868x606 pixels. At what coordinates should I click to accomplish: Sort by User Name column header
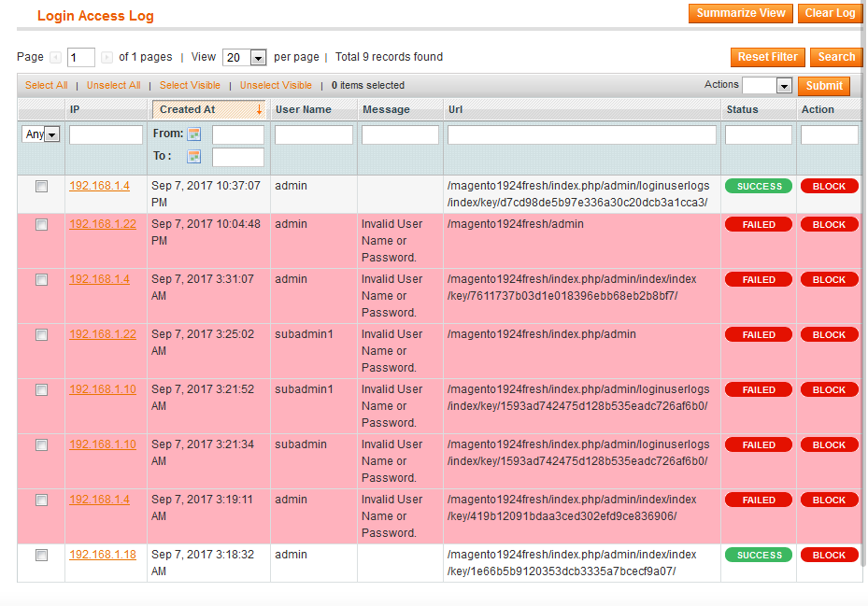pos(304,109)
